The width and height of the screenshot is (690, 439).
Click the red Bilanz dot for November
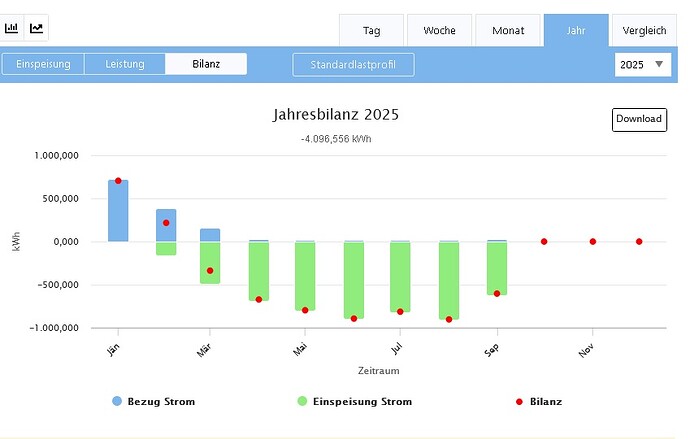593,241
